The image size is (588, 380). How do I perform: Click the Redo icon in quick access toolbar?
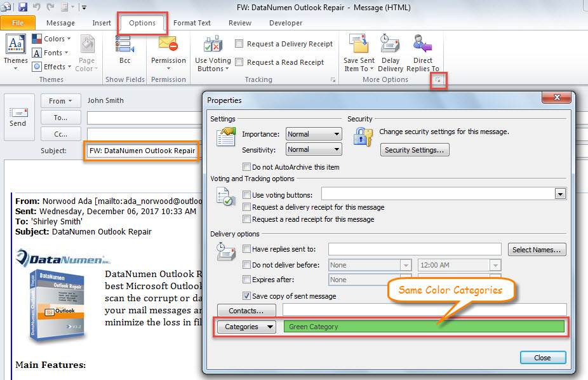click(51, 7)
